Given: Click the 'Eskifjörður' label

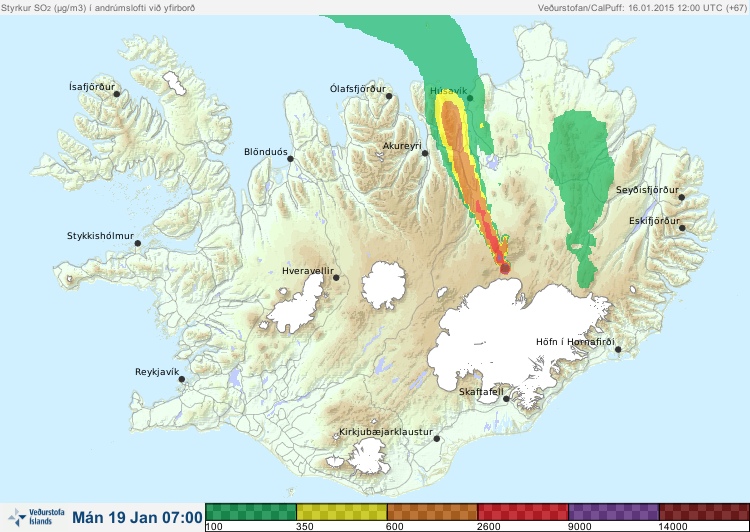Looking at the screenshot, I should click(654, 221).
